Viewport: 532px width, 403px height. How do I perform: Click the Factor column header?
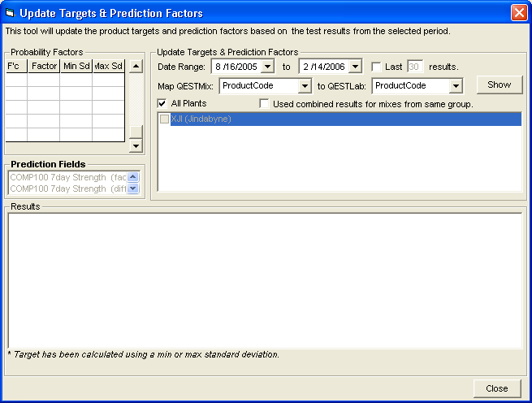(44, 67)
